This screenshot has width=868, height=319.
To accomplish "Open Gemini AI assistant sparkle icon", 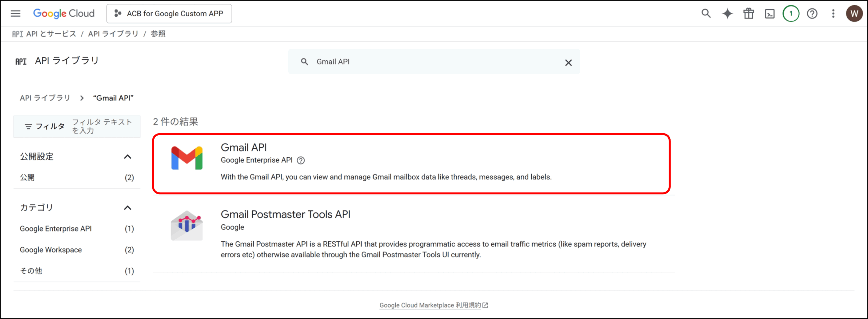I will click(x=727, y=14).
